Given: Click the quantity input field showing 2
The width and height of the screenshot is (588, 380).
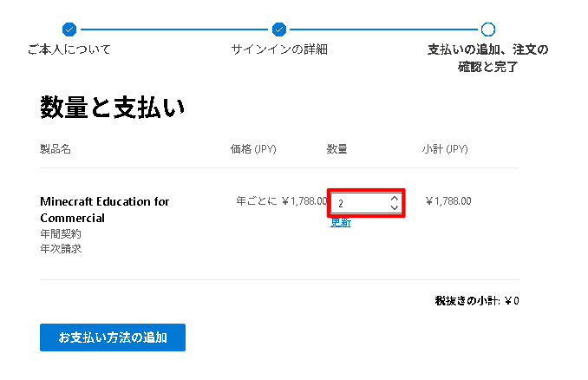Looking at the screenshot, I should (366, 203).
